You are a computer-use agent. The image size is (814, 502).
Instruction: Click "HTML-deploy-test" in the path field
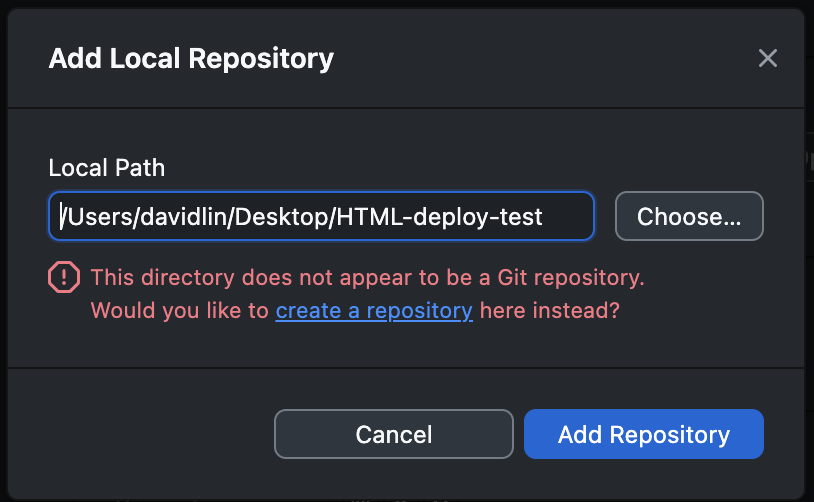pyautogui.click(x=439, y=217)
